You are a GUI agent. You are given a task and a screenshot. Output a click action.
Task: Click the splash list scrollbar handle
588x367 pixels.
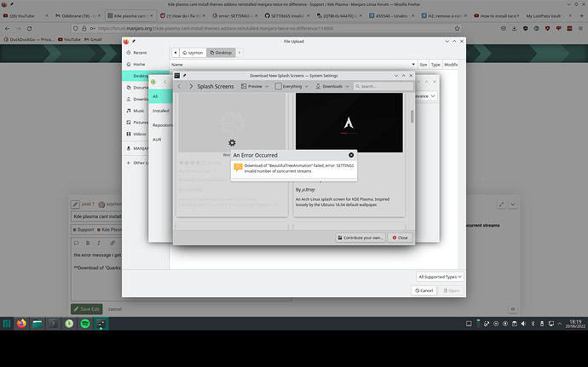pyautogui.click(x=412, y=116)
